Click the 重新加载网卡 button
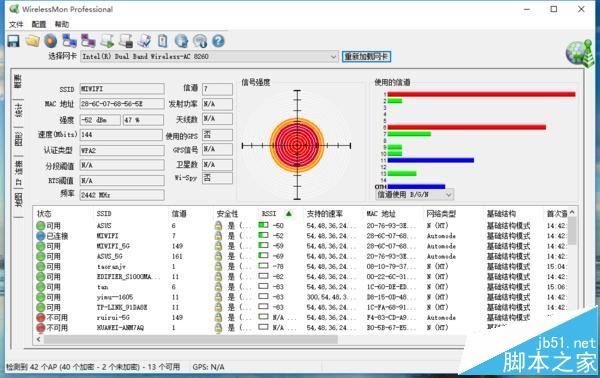The image size is (600, 378). coord(366,57)
